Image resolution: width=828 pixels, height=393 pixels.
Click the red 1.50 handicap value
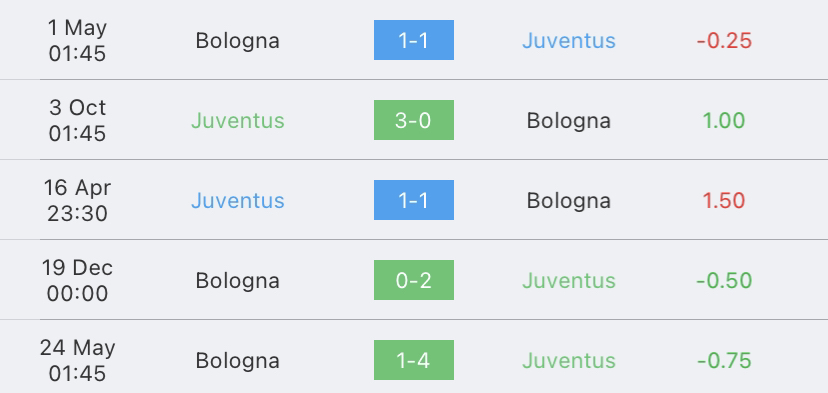[724, 201]
